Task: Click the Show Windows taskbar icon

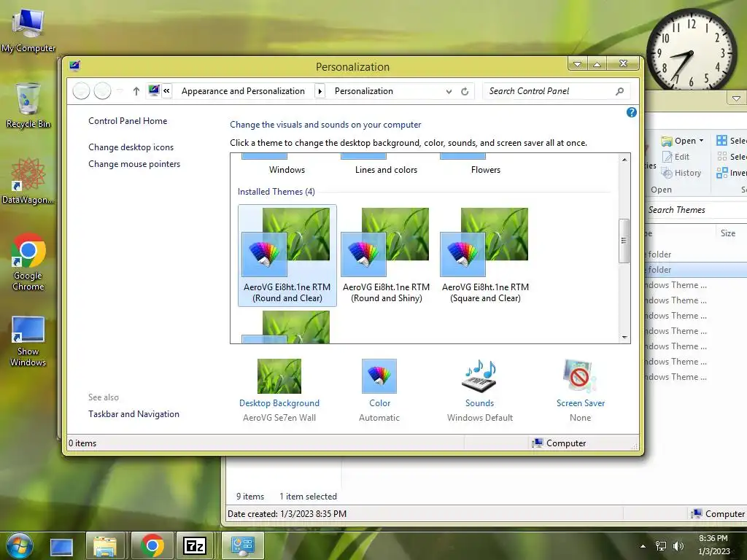Action: (x=61, y=546)
